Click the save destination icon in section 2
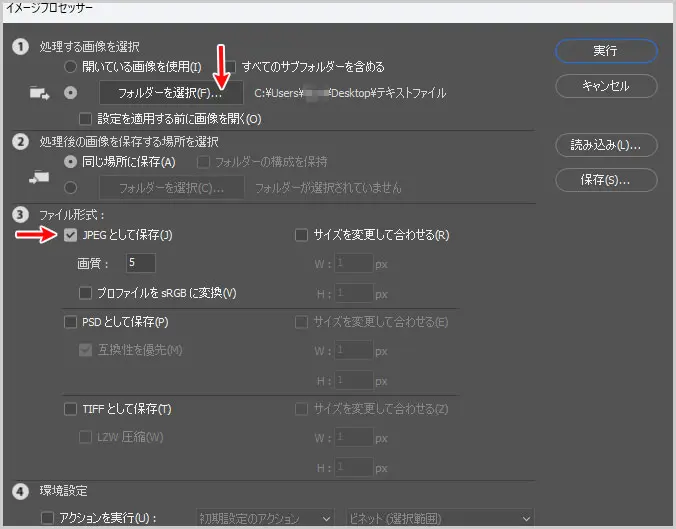The height and width of the screenshot is (529, 676). [x=39, y=177]
